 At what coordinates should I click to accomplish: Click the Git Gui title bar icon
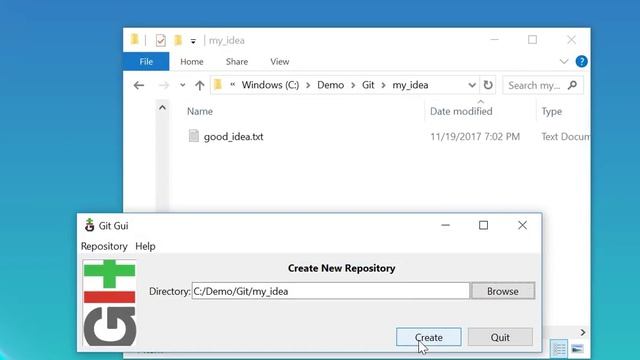point(89,225)
